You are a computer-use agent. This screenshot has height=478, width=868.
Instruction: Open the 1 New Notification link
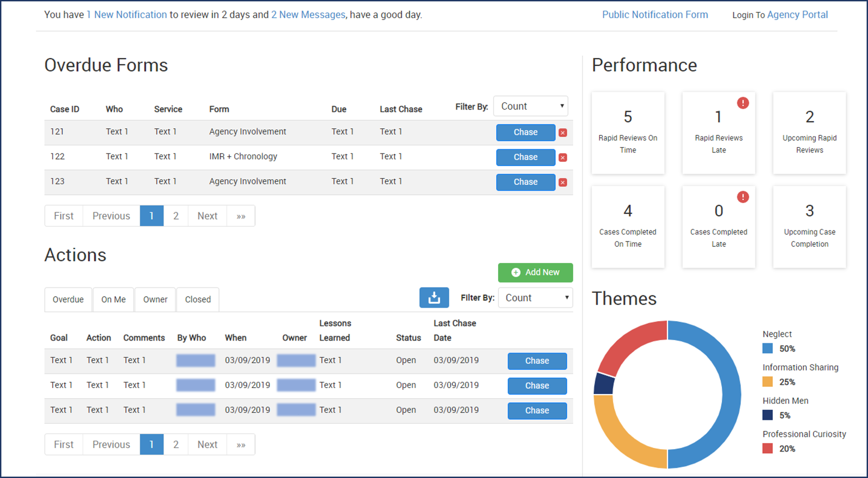click(x=127, y=15)
